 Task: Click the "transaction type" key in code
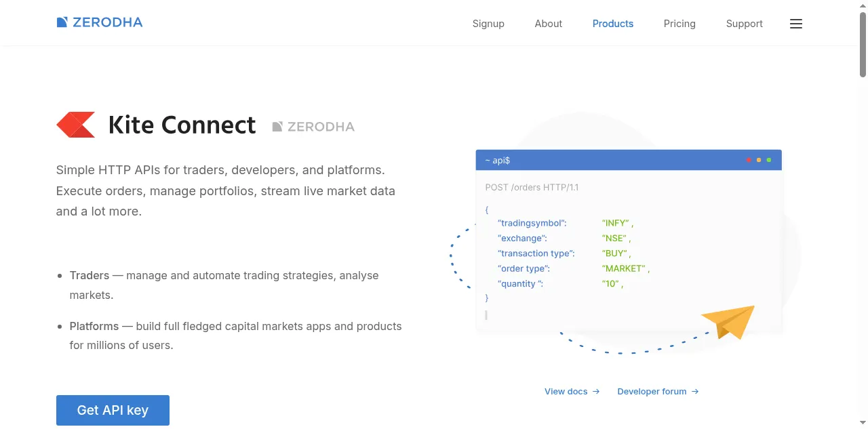536,253
